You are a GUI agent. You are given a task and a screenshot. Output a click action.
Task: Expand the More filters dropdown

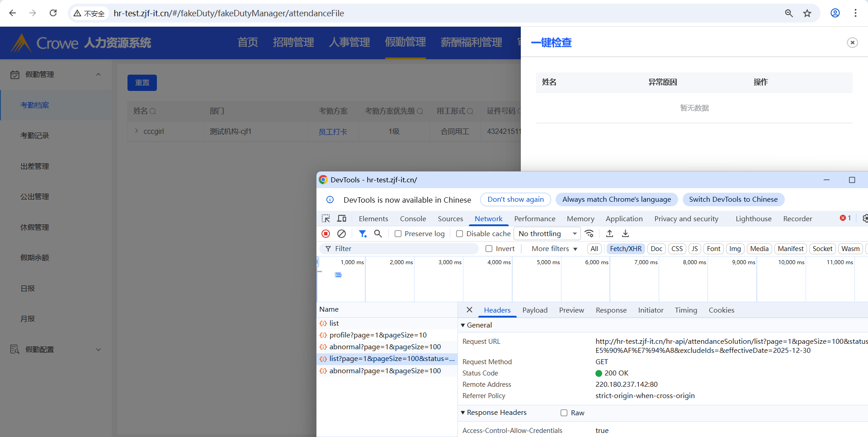pyautogui.click(x=554, y=249)
